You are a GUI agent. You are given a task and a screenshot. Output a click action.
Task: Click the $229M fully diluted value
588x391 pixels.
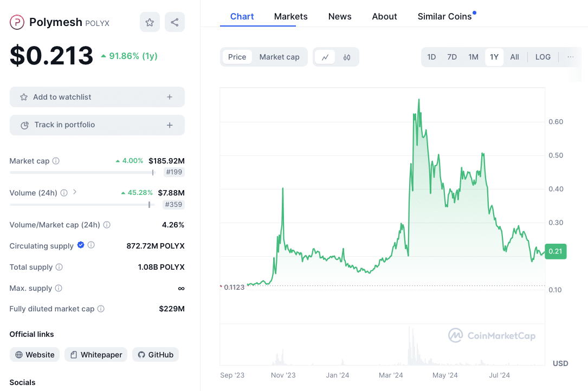pos(172,309)
